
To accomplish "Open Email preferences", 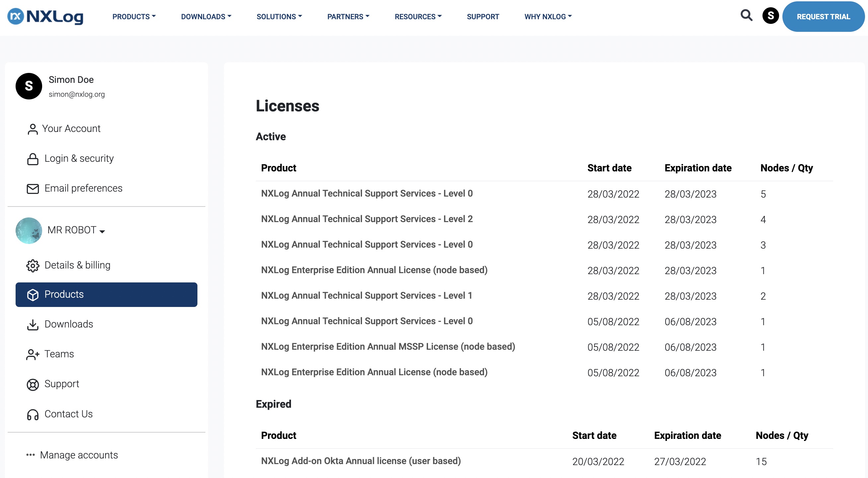I will [83, 188].
